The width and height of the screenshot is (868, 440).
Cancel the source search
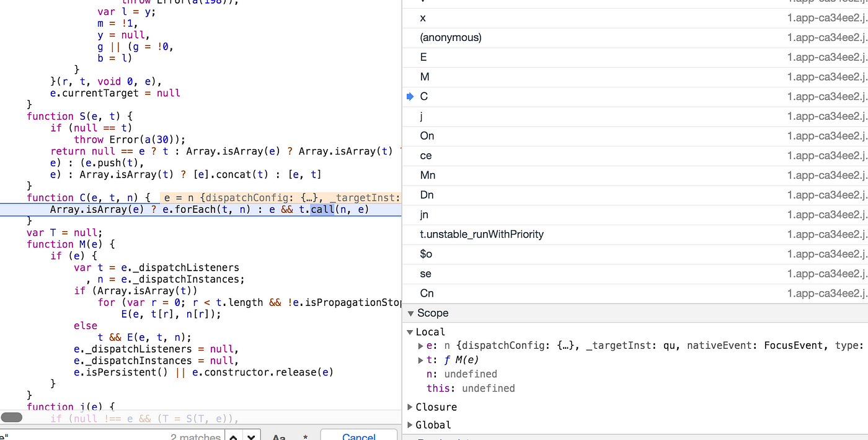(x=359, y=437)
